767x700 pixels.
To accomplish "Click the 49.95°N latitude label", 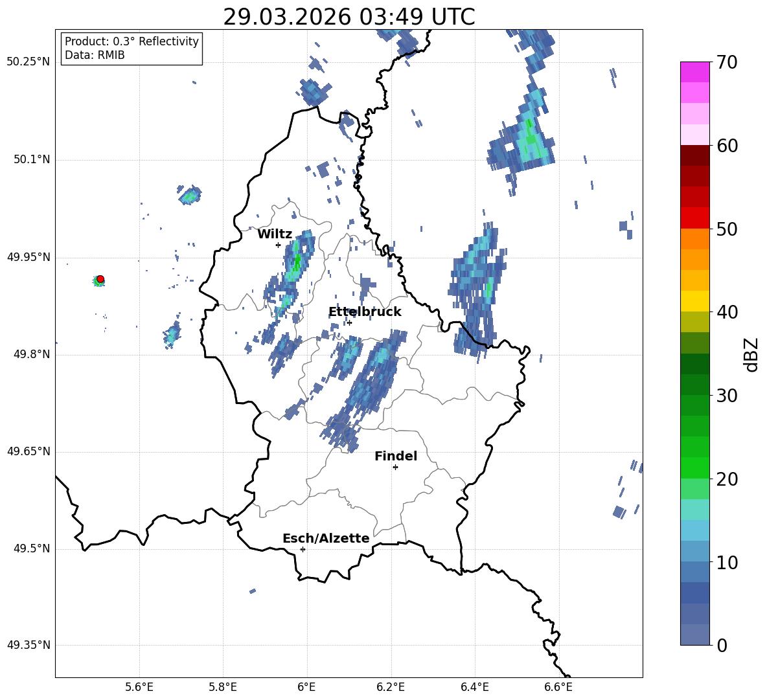I will 29,257.
